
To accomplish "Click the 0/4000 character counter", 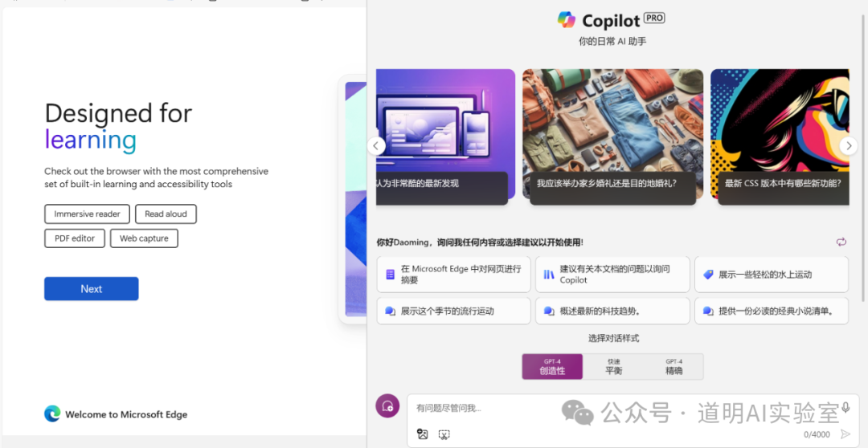I will (817, 434).
